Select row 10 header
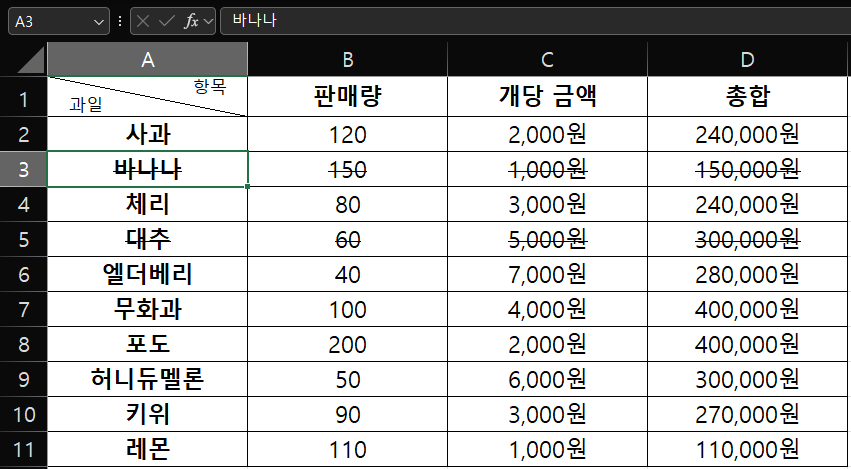 [x=23, y=414]
